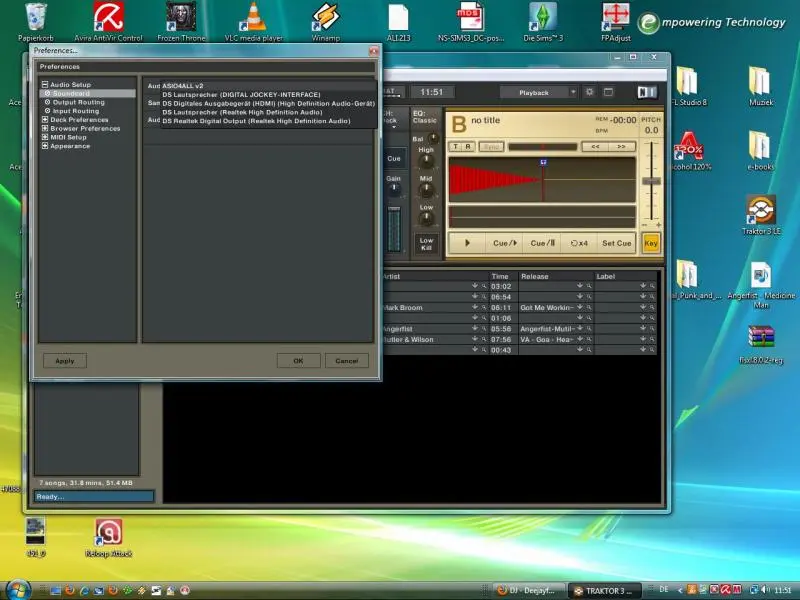Toggle the Key lock button on Deck B

pyautogui.click(x=651, y=243)
